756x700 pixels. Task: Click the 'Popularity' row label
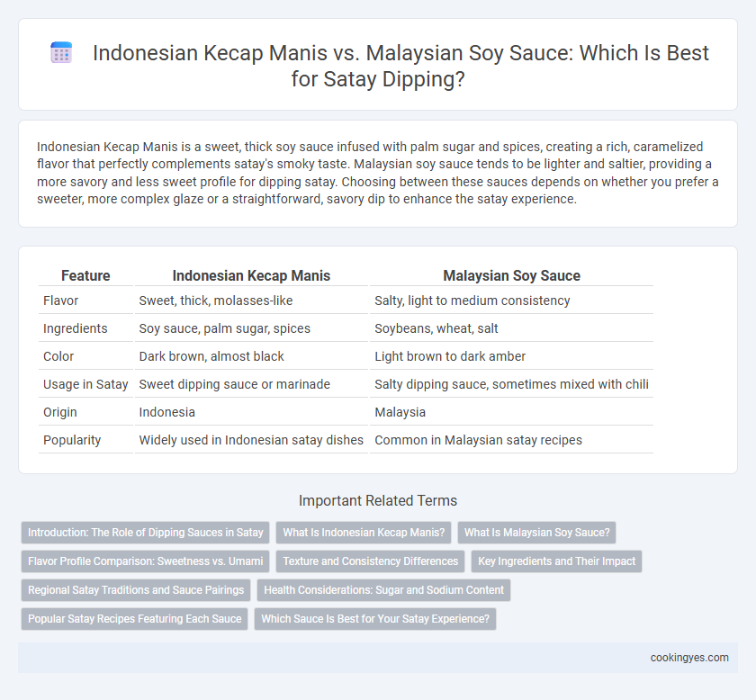pos(72,441)
